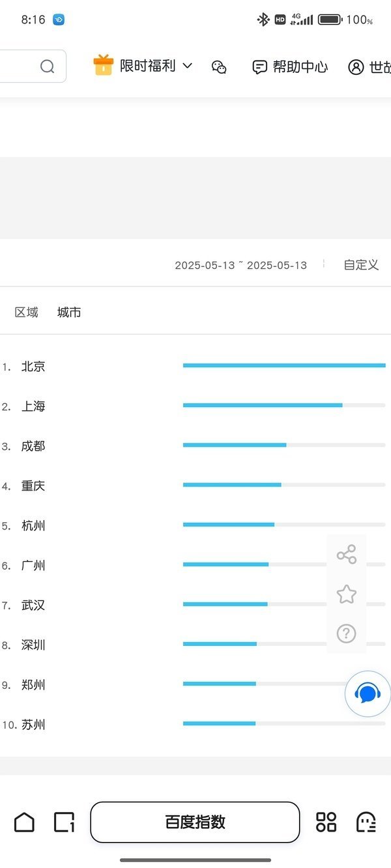
Task: Go to browser home icon
Action: (x=24, y=822)
